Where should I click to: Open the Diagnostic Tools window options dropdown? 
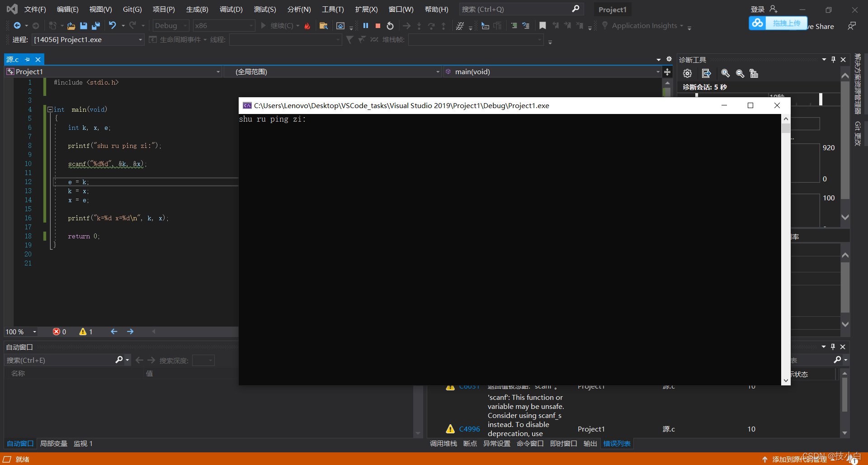[x=824, y=59]
